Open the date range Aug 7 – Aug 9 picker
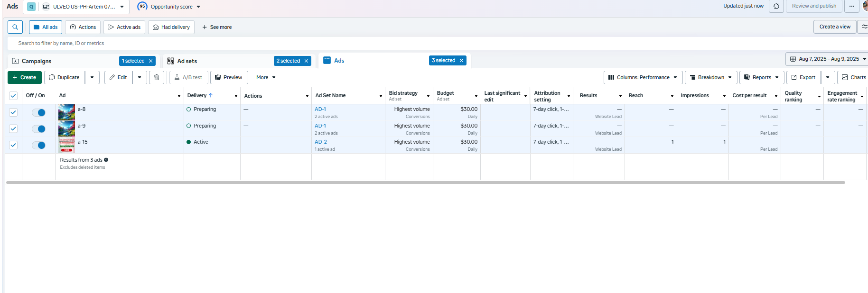The width and height of the screenshot is (868, 293). tap(828, 59)
